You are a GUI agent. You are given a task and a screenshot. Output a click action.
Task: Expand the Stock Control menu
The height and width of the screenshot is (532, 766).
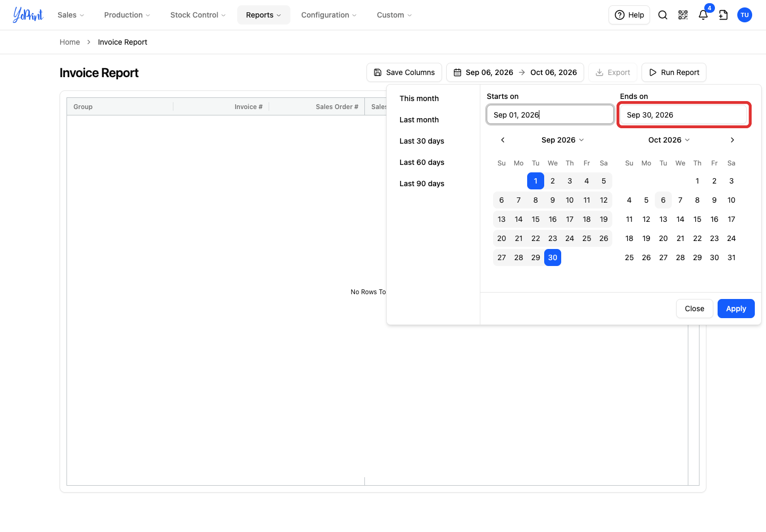(198, 15)
